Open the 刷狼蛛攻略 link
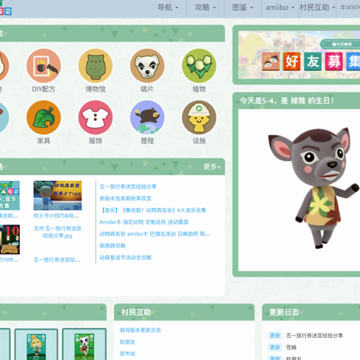 tap(112, 246)
